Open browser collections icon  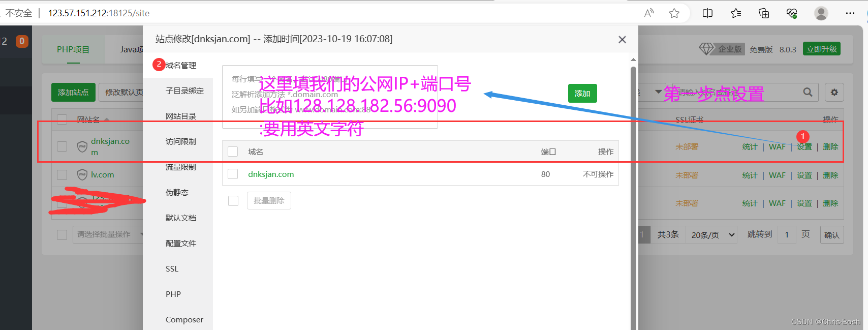(764, 13)
